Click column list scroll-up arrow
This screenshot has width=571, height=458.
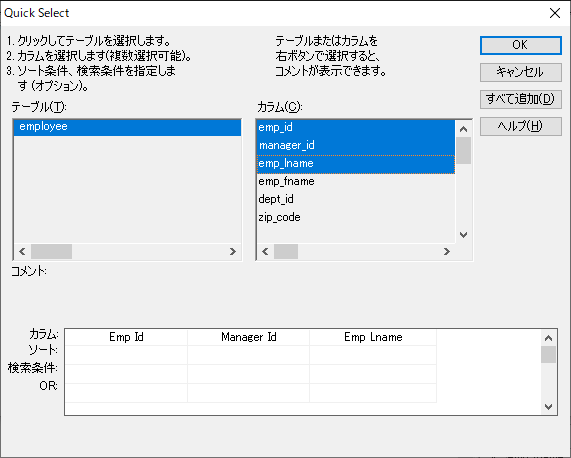click(463, 129)
